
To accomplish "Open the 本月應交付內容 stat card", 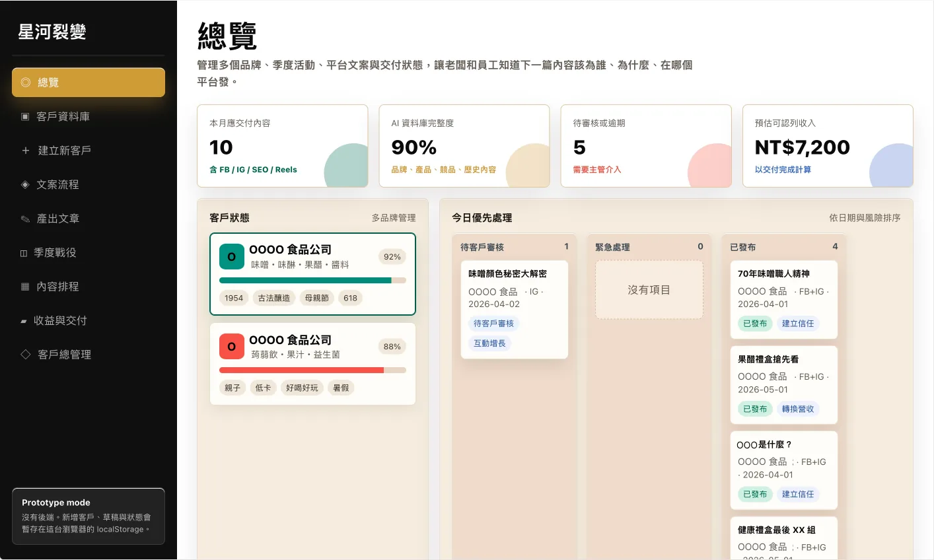I will [x=283, y=146].
